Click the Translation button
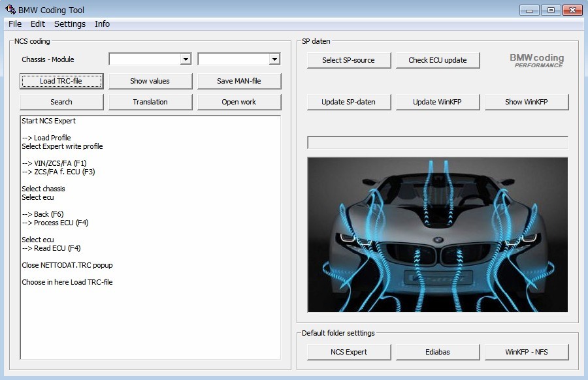This screenshot has height=380, width=588. pos(150,102)
